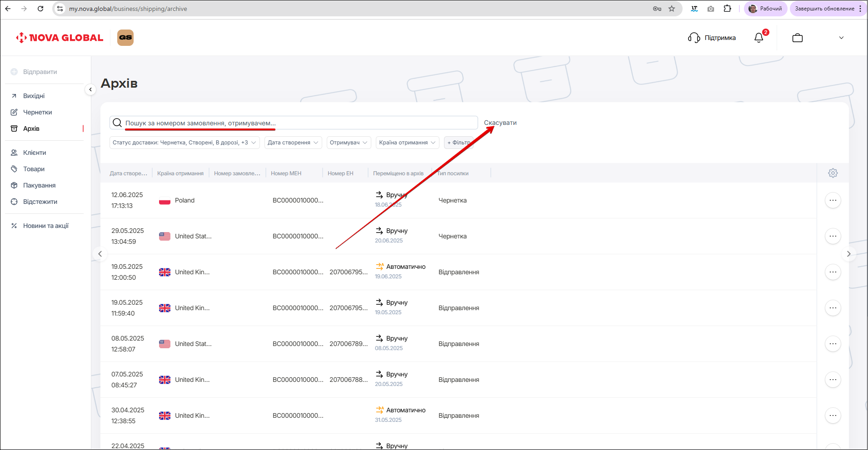Sort by Дата створення column header
This screenshot has height=450, width=868.
pyautogui.click(x=129, y=173)
